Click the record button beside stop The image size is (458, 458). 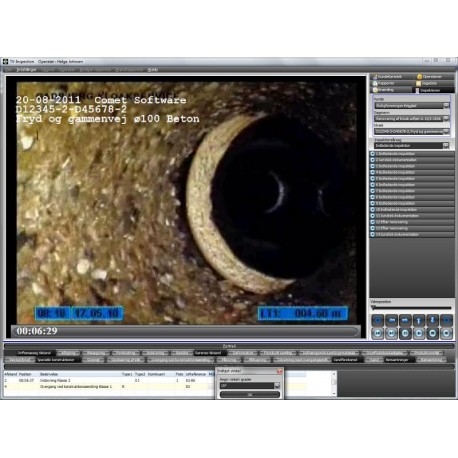click(446, 333)
